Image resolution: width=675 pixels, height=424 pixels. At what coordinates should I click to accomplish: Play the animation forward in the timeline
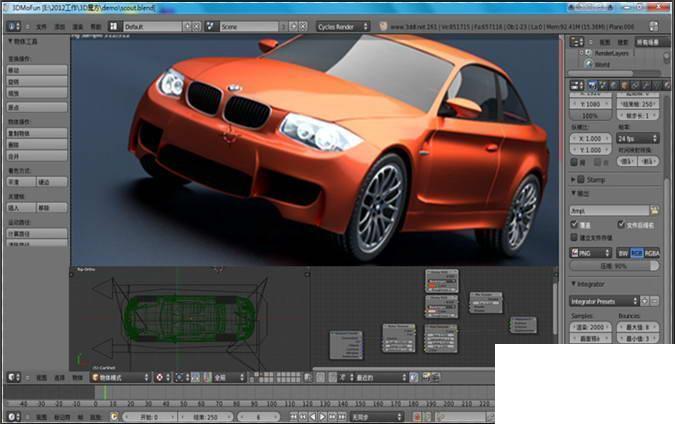[x=322, y=417]
